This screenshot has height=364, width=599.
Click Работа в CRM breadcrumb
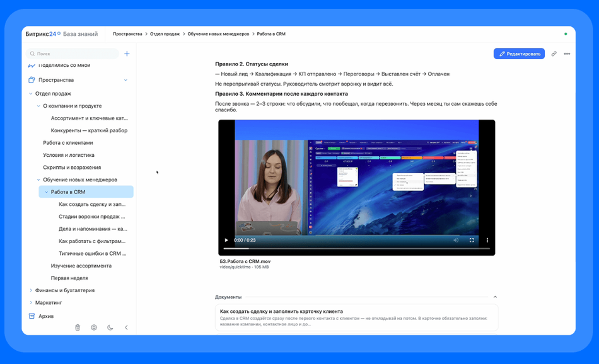(271, 34)
